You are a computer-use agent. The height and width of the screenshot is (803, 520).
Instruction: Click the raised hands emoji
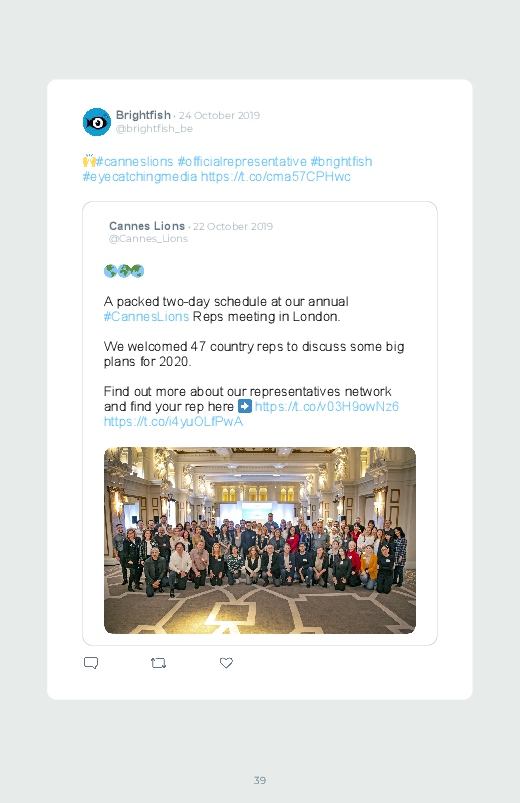point(89,161)
